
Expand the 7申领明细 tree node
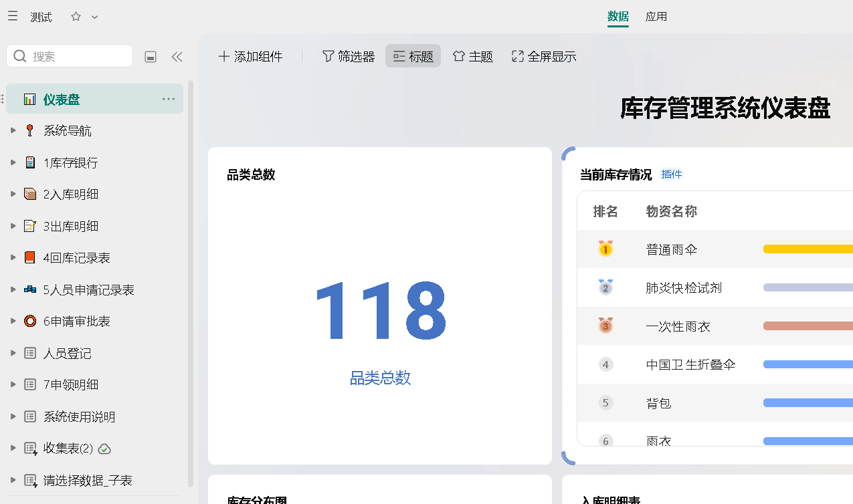(13, 384)
